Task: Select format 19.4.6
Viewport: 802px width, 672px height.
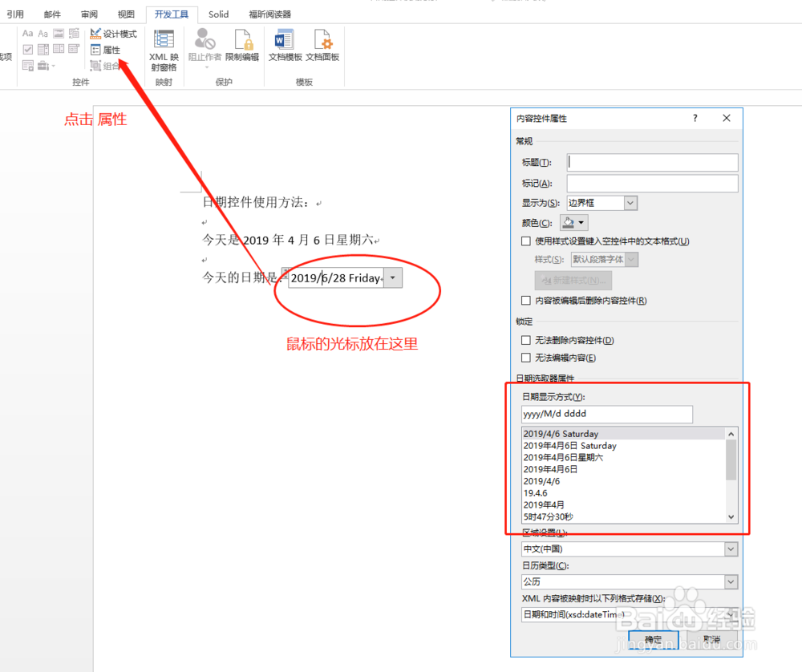Action: [623, 493]
